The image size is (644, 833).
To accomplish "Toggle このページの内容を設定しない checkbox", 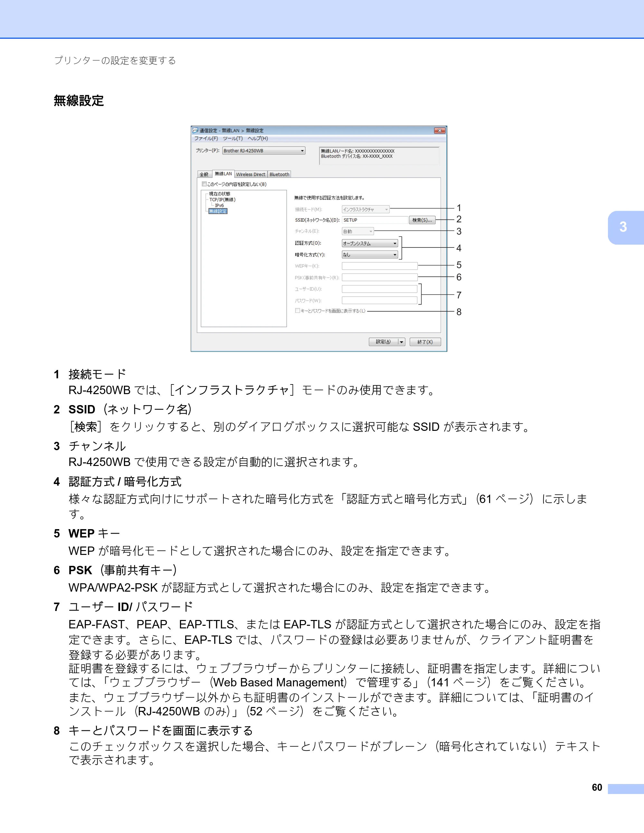I will point(204,184).
